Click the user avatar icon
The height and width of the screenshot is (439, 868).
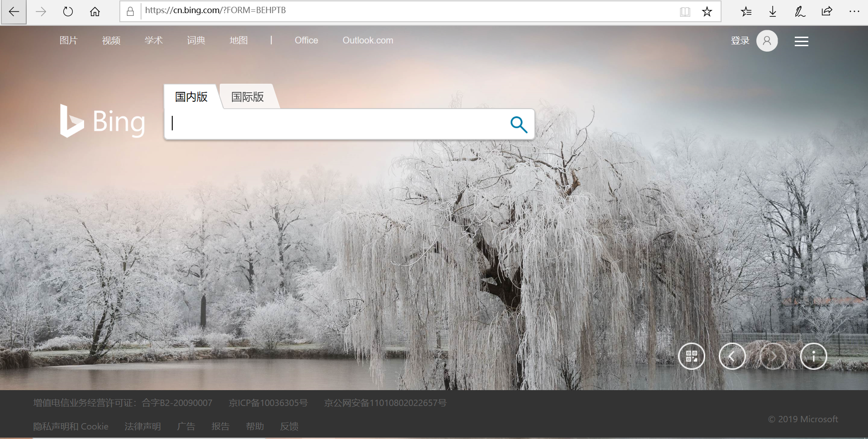click(767, 41)
